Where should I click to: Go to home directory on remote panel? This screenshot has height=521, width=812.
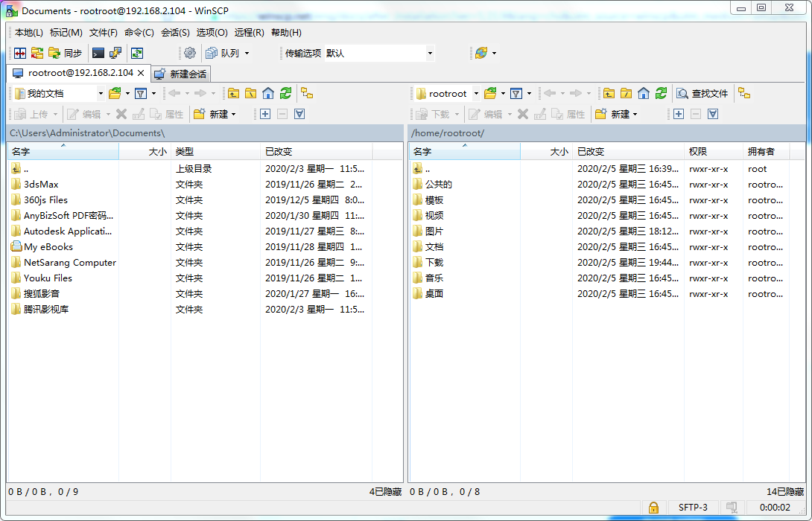point(644,93)
